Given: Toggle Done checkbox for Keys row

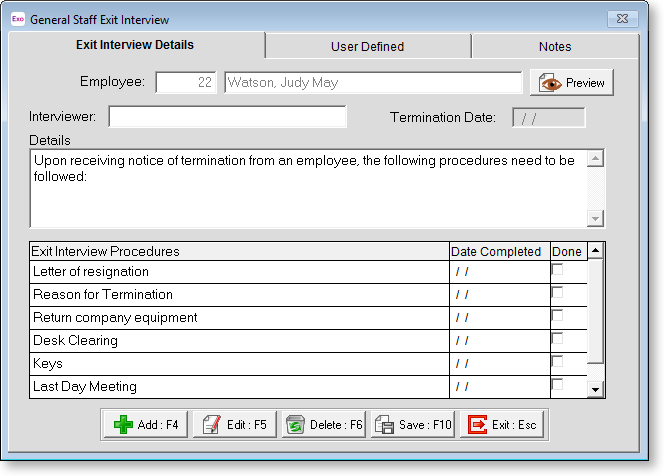Looking at the screenshot, I should 557,363.
